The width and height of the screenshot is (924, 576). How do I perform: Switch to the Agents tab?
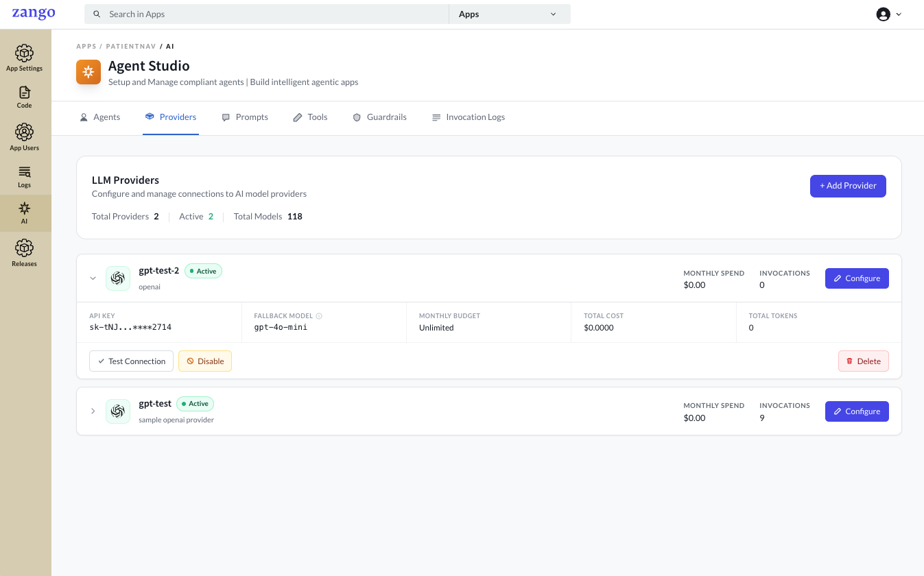click(x=100, y=117)
